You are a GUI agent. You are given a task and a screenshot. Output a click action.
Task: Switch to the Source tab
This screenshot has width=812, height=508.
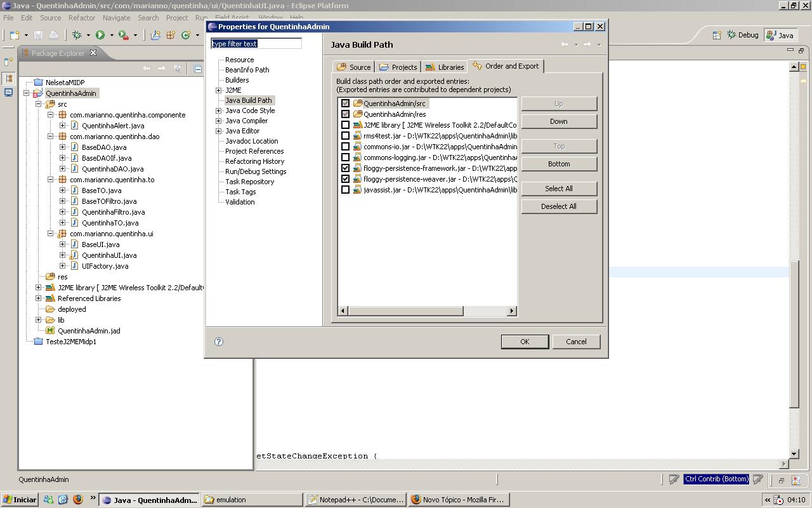354,67
